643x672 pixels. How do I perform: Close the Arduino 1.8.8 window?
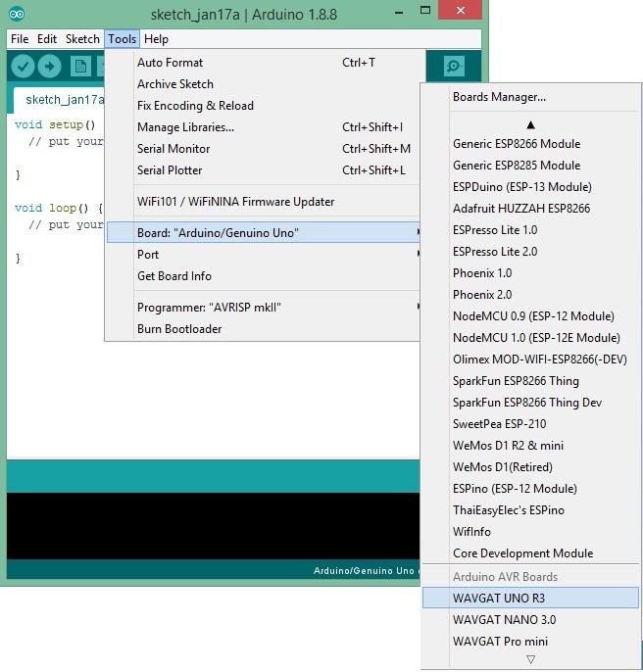point(461,10)
